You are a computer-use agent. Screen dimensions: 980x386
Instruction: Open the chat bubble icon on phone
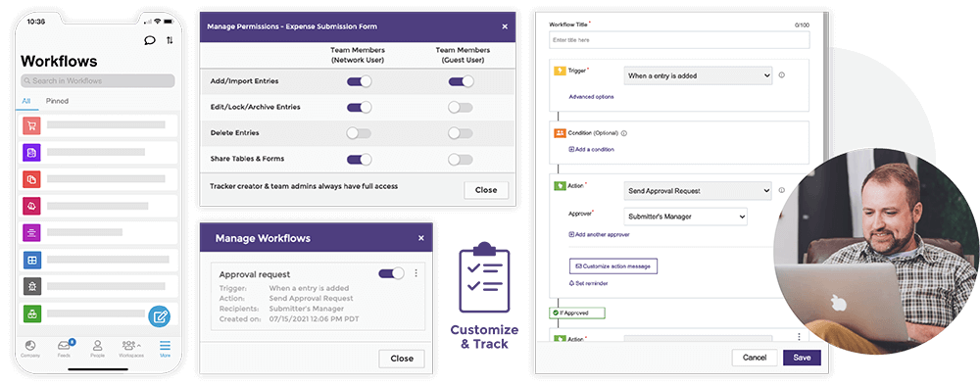click(149, 40)
